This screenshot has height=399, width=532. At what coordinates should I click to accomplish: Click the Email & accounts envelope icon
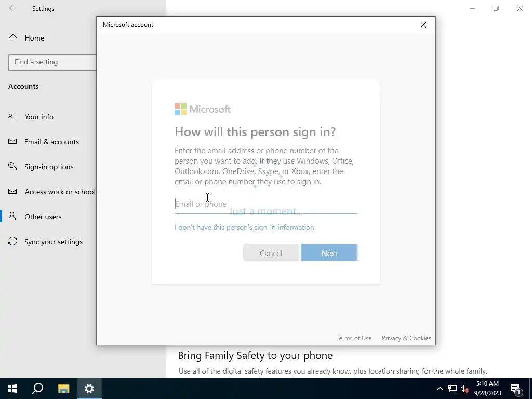(x=12, y=141)
